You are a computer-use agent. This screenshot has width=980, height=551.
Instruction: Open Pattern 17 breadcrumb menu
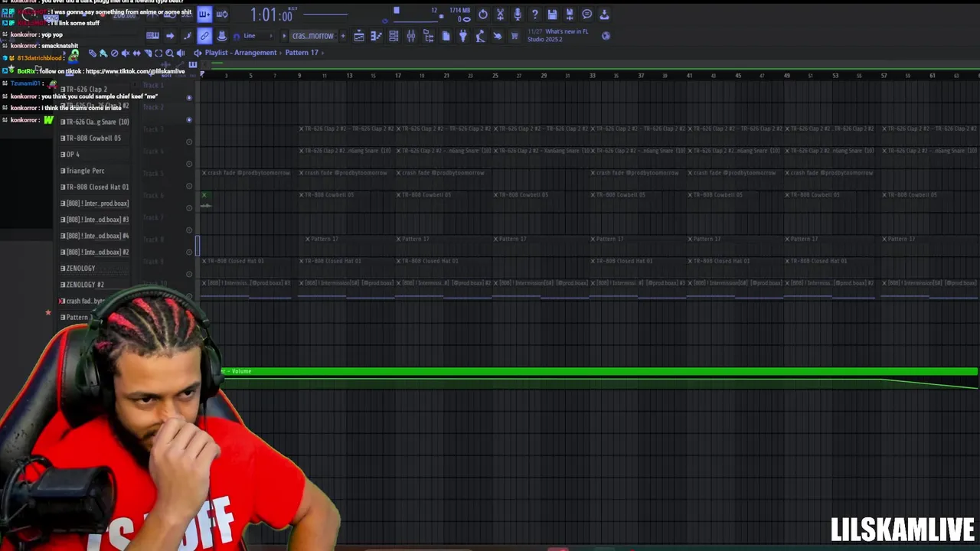pos(302,53)
